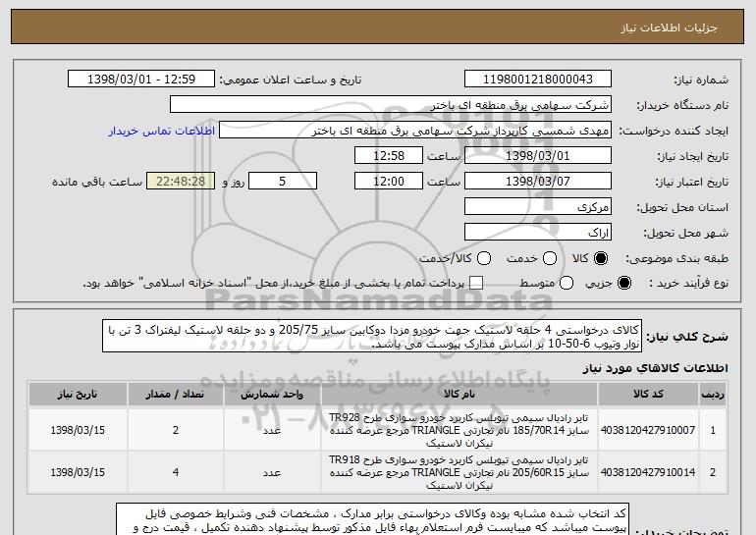Screen dimensions: 756x535
Task: Click the تاریخ نیاز column header
Action: coord(78,395)
